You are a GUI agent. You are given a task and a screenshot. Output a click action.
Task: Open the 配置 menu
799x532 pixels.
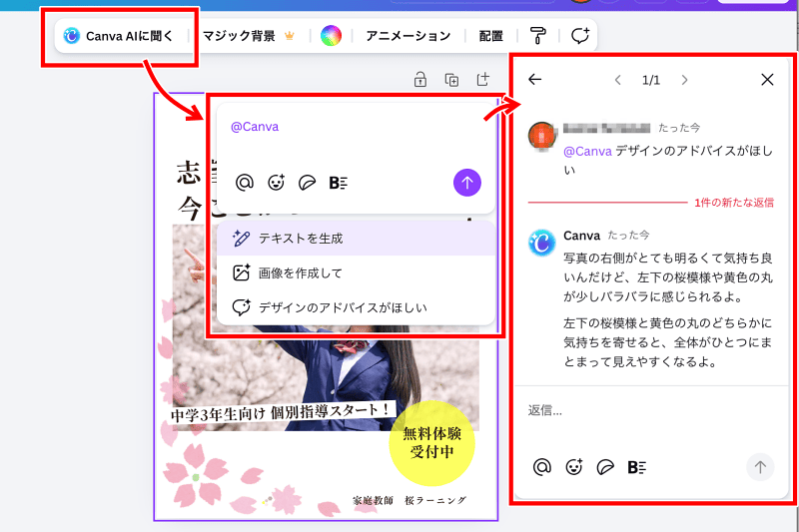point(490,36)
